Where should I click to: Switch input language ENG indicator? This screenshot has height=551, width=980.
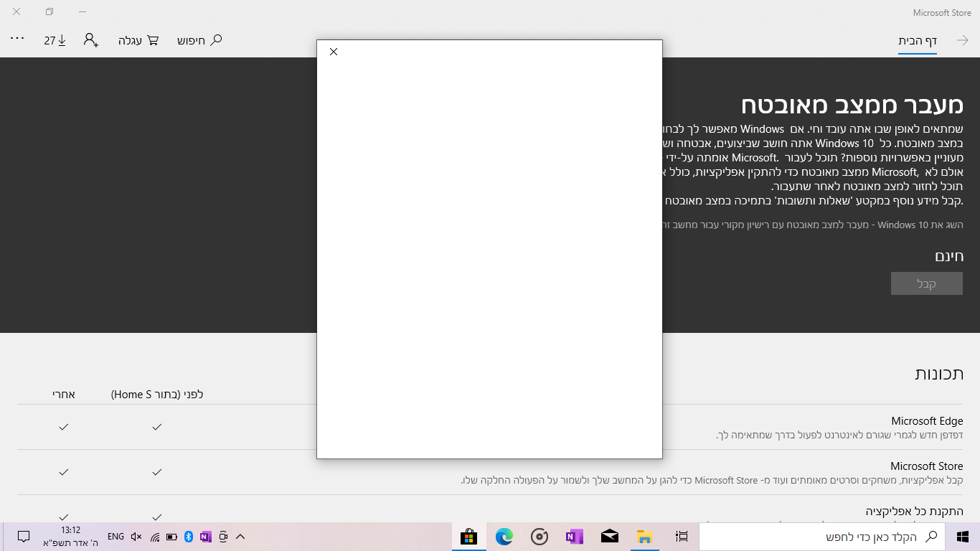click(116, 537)
